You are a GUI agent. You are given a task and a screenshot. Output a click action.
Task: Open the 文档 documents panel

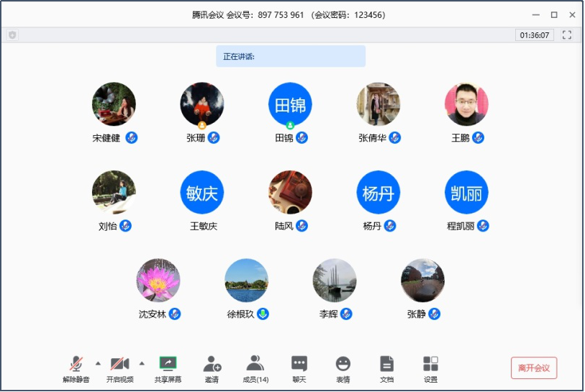386,364
